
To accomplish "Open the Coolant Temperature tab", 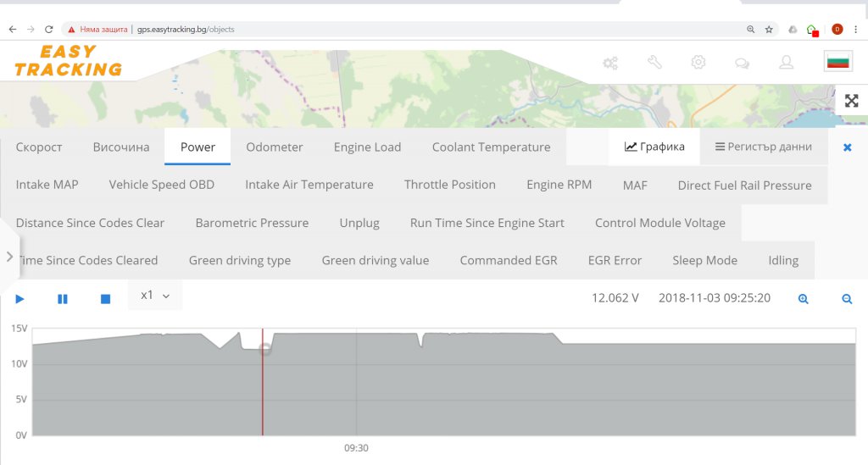I will pos(492,147).
